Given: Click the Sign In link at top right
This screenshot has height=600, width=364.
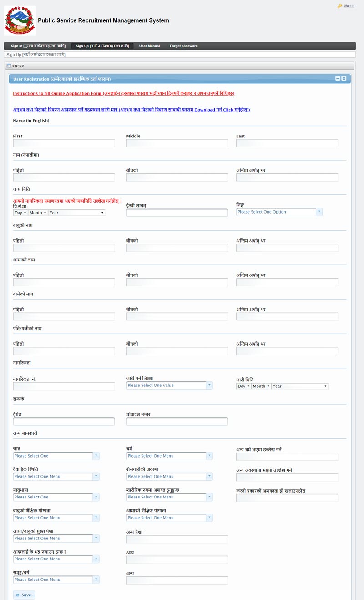Looking at the screenshot, I should point(349,6).
